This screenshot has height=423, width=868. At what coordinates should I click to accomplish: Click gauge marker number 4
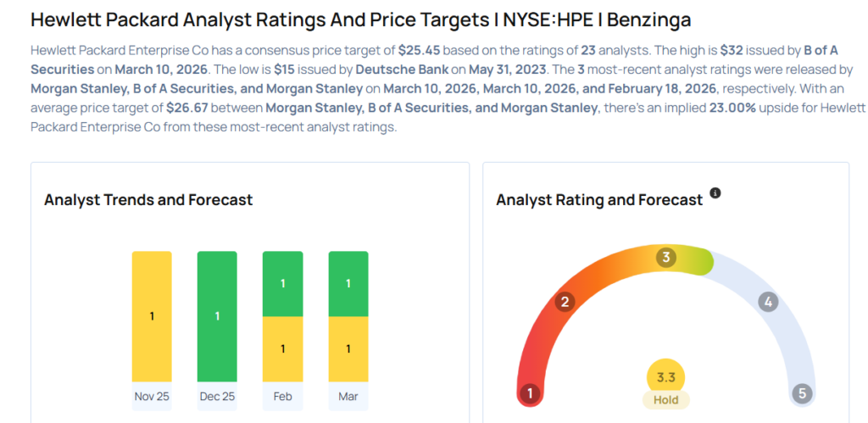pos(767,302)
